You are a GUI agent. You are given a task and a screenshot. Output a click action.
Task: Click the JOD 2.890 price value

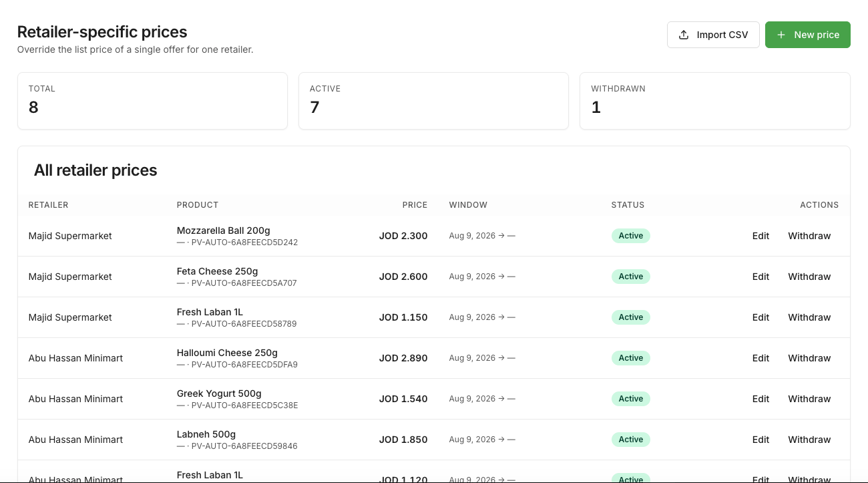click(x=403, y=358)
